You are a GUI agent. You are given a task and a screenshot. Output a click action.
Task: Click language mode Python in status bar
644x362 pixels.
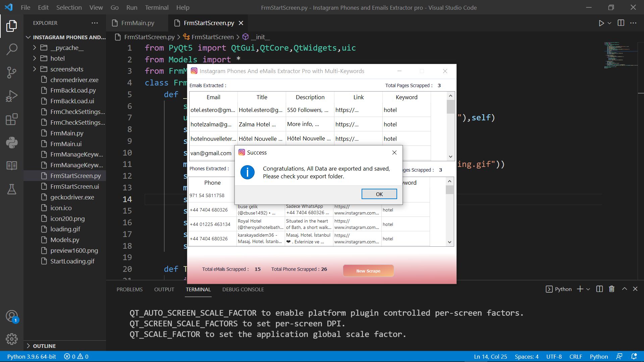[x=599, y=357]
